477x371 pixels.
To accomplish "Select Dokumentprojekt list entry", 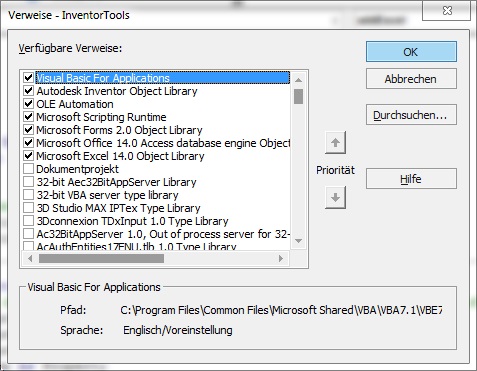I will click(77, 169).
